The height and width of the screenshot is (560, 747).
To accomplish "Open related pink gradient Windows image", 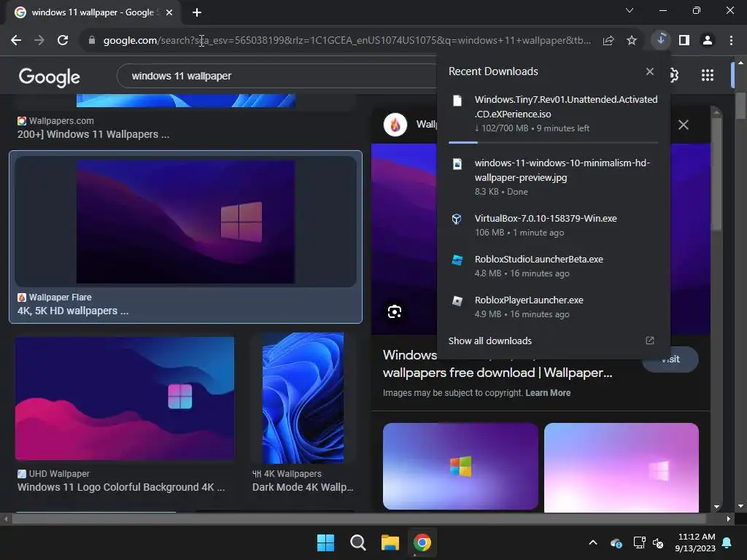I will pyautogui.click(x=622, y=467).
